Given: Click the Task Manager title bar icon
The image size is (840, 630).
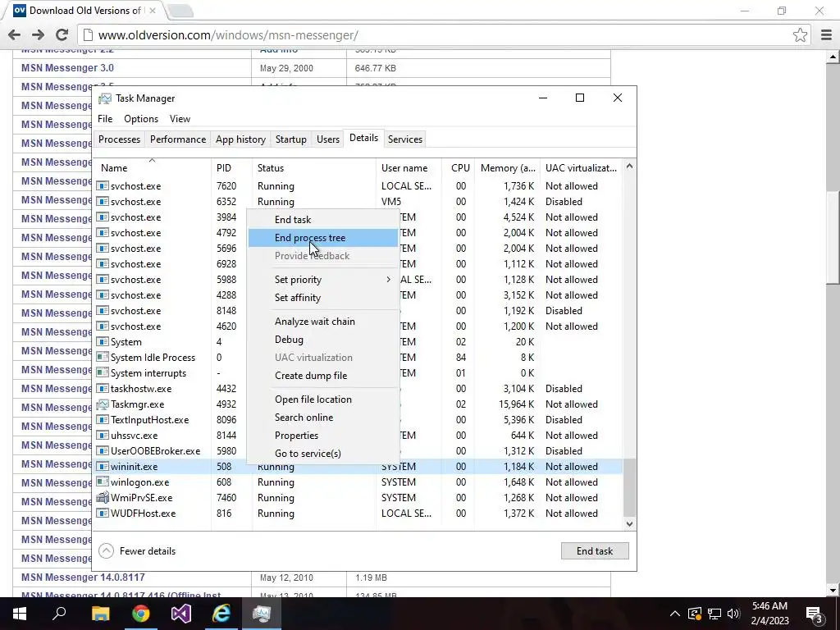Looking at the screenshot, I should [x=105, y=98].
